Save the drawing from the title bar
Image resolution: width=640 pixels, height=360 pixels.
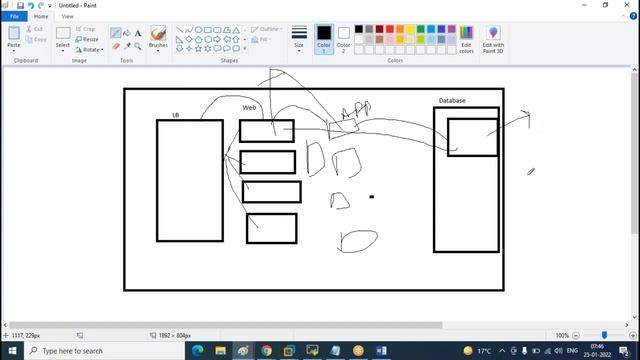tap(20, 5)
